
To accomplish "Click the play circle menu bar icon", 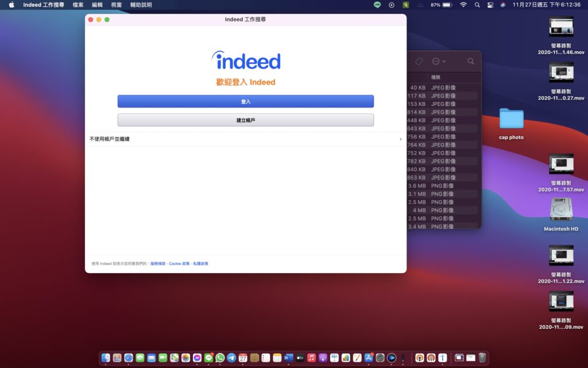I will (392, 5).
